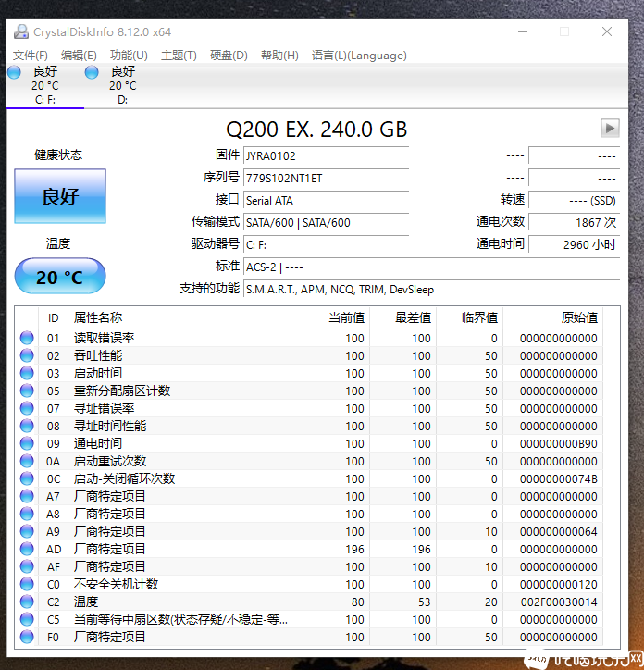Image resolution: width=644 pixels, height=670 pixels.
Task: Click the serial number field 779S102NT1ET
Action: pyautogui.click(x=326, y=178)
